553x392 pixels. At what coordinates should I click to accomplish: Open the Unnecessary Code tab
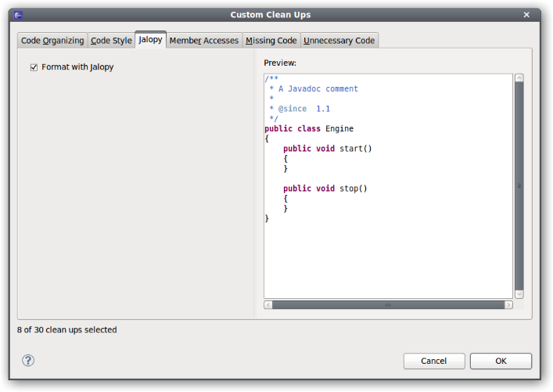click(339, 41)
